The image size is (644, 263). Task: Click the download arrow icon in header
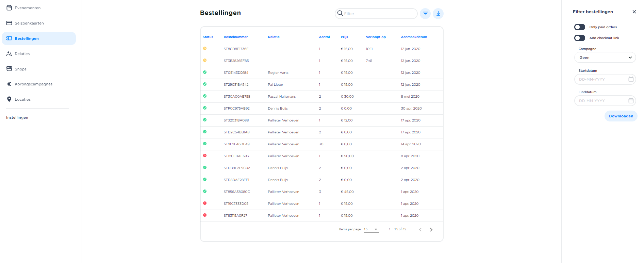438,14
